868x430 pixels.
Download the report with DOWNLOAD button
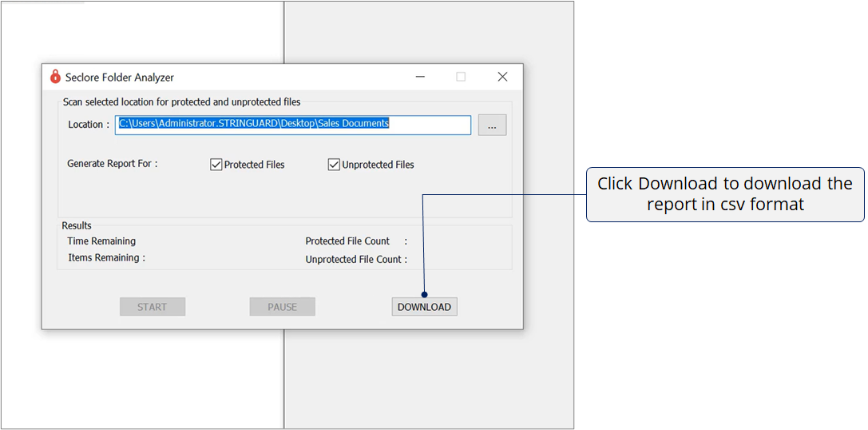(x=424, y=307)
